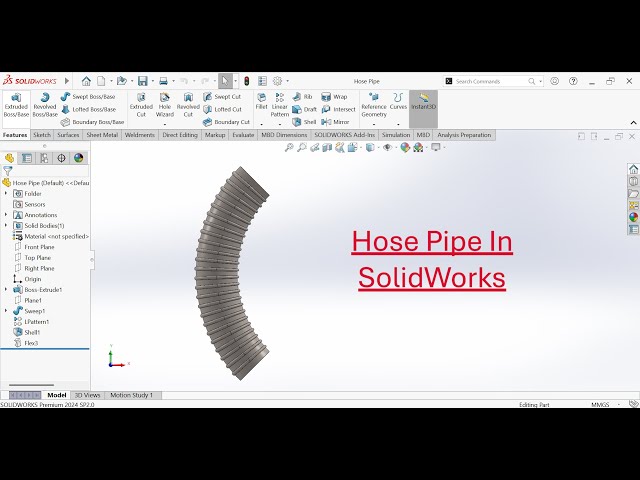
Task: Click the Print icon in top toolbar
Action: (163, 81)
